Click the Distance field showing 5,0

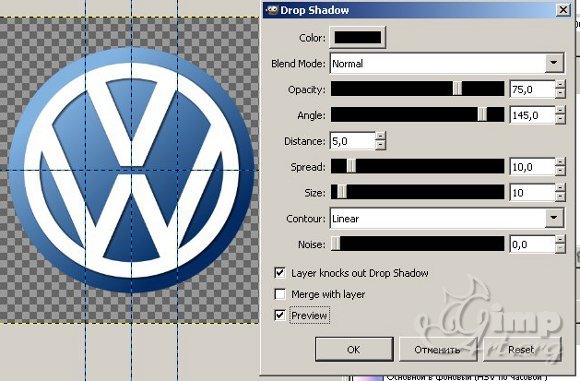[353, 141]
